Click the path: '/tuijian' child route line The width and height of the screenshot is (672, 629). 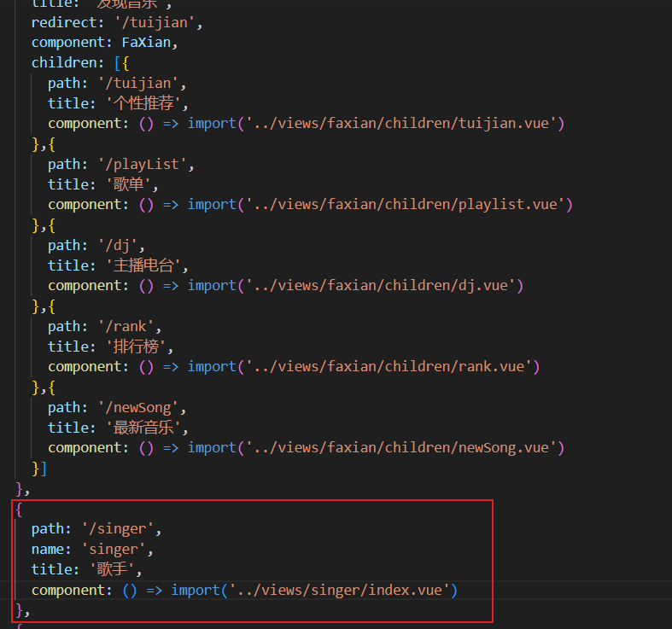pyautogui.click(x=117, y=83)
